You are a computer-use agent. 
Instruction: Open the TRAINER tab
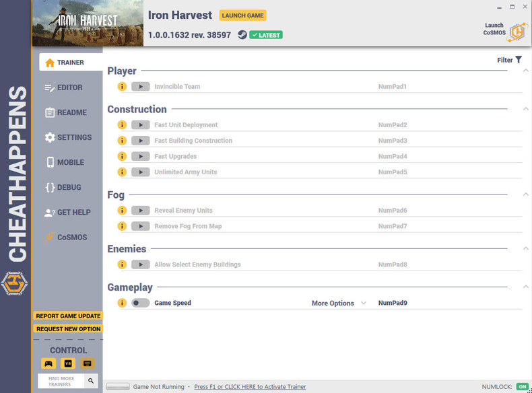[71, 63]
